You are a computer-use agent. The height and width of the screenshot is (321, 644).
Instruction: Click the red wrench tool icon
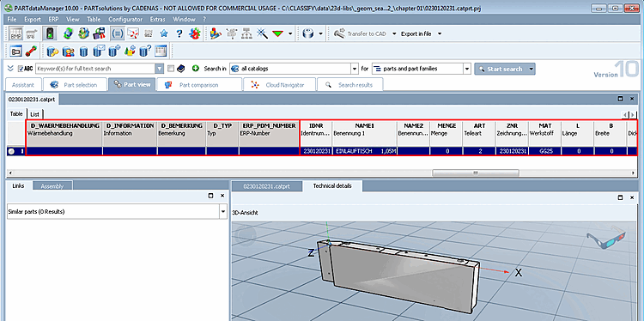tap(31, 51)
